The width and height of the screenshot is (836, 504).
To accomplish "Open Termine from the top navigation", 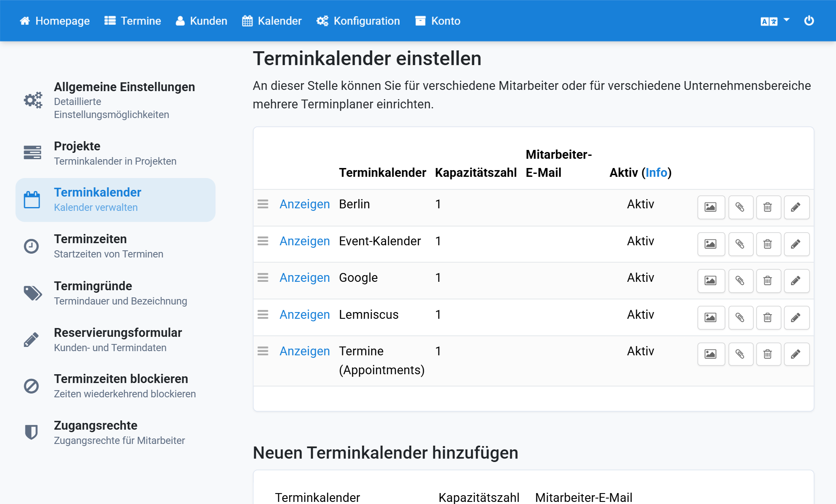I will (x=133, y=21).
